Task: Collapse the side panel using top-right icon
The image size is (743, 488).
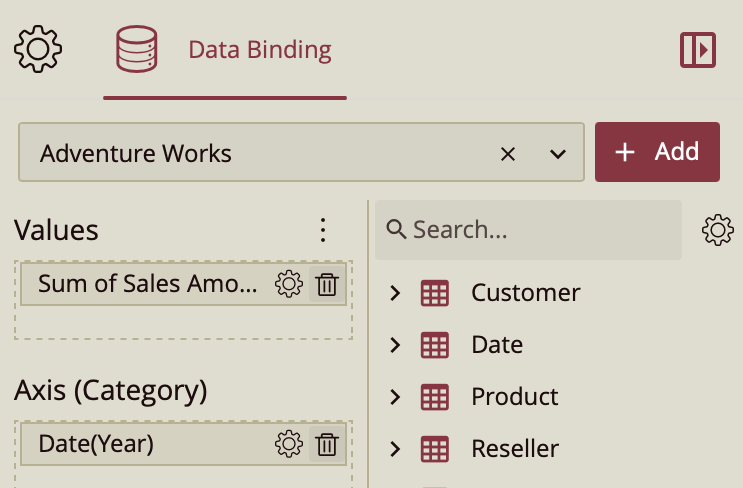Action: (x=697, y=49)
